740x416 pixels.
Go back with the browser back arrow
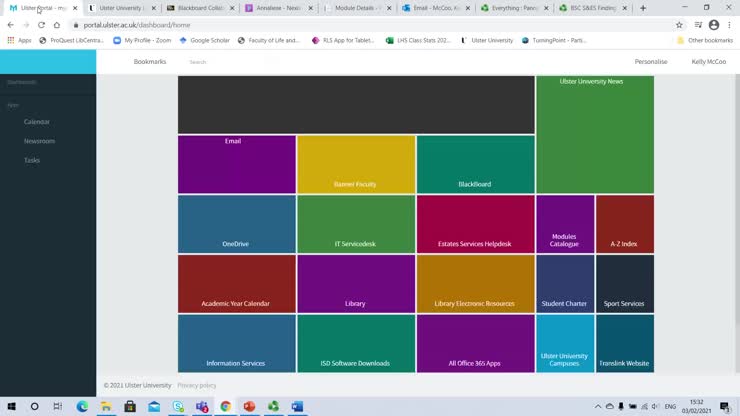[x=10, y=25]
